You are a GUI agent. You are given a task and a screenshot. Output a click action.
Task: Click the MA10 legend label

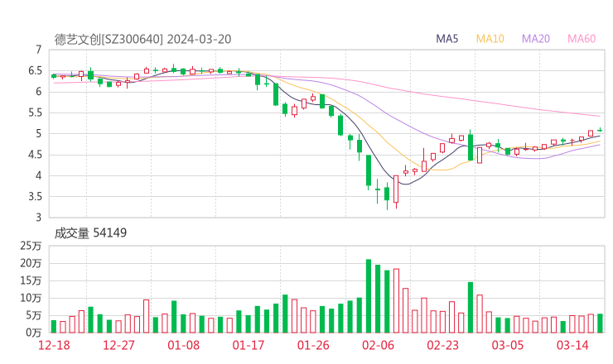[490, 39]
